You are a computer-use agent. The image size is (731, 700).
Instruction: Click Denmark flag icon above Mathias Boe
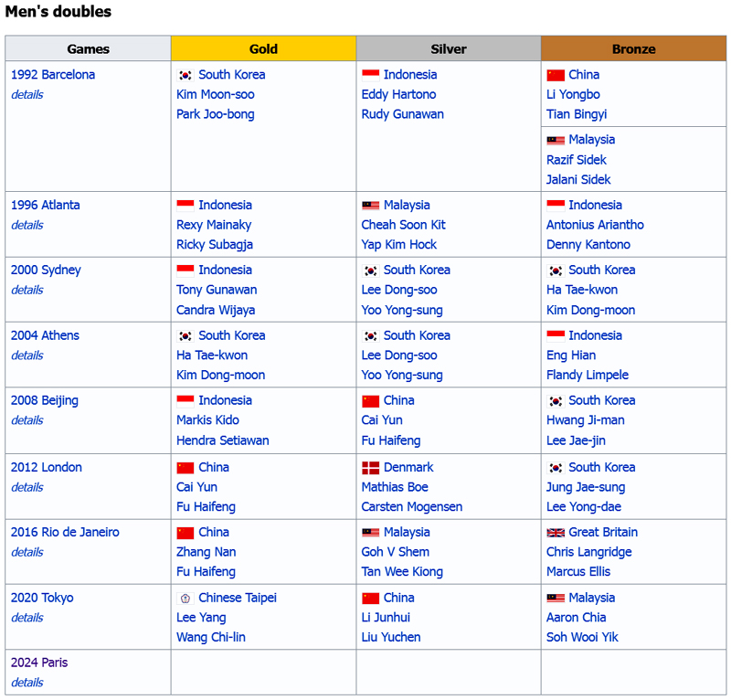pyautogui.click(x=370, y=468)
